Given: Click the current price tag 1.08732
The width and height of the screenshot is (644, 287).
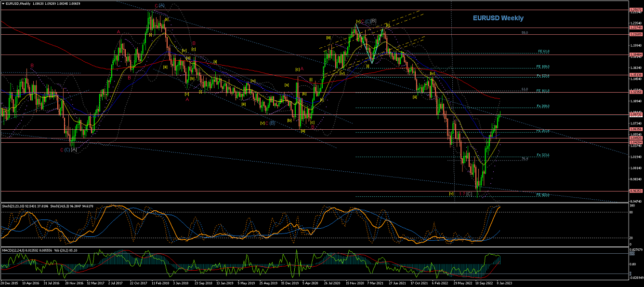Looking at the screenshot, I should pyautogui.click(x=636, y=114).
